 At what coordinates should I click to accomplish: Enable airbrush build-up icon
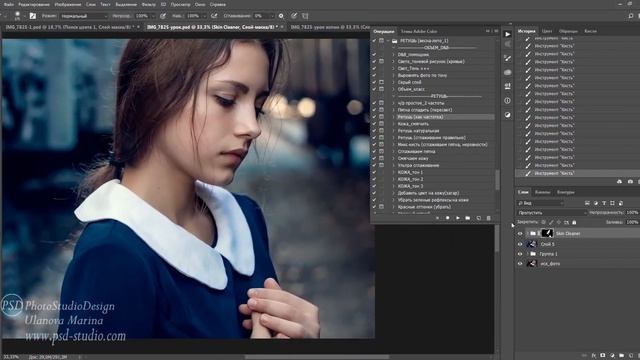point(214,16)
